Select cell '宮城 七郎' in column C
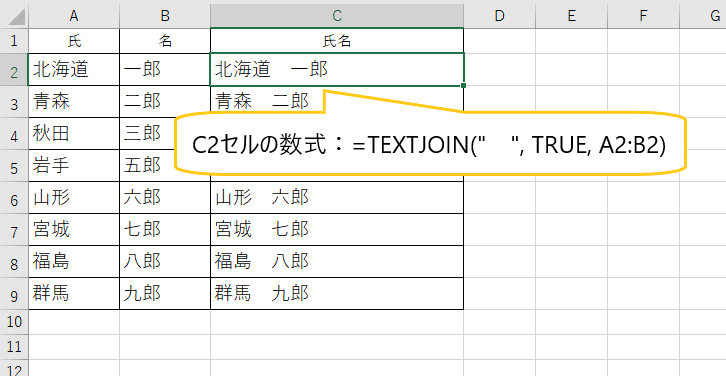Viewport: 726px width, 376px height. (337, 230)
